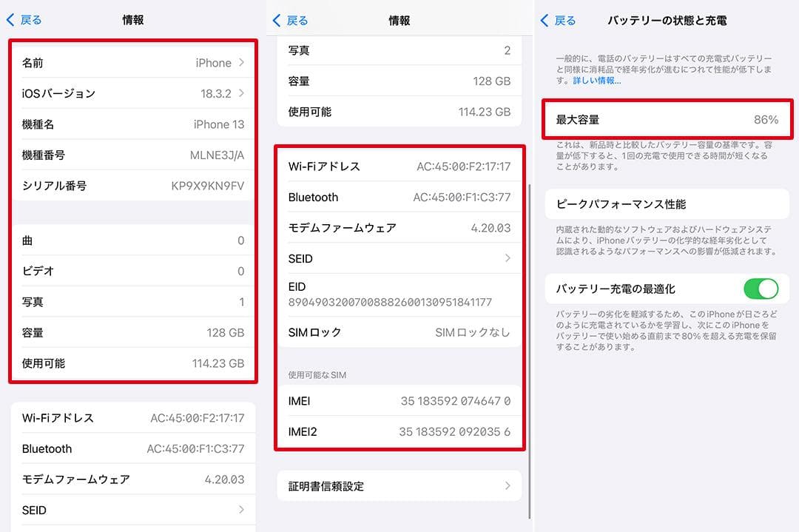
Task: Open the ピークパフォーマンス性能 row
Action: tap(667, 203)
